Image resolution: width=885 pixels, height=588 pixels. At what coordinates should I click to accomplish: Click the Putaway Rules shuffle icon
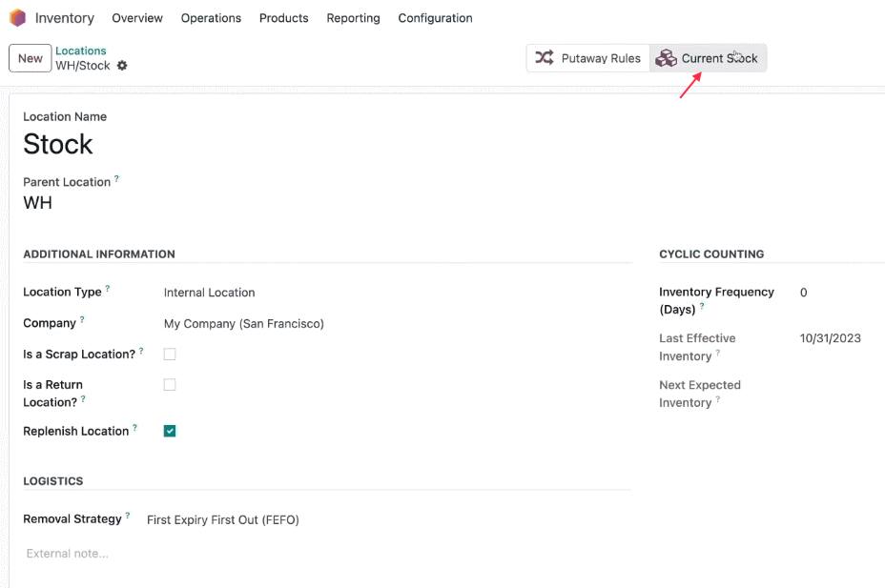point(545,57)
